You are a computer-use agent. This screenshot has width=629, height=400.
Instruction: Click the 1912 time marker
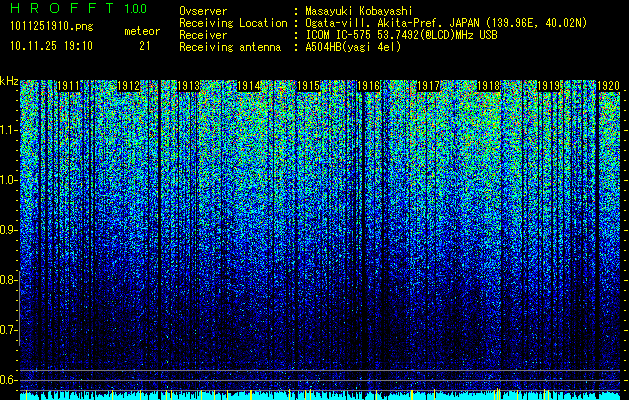[x=129, y=86]
